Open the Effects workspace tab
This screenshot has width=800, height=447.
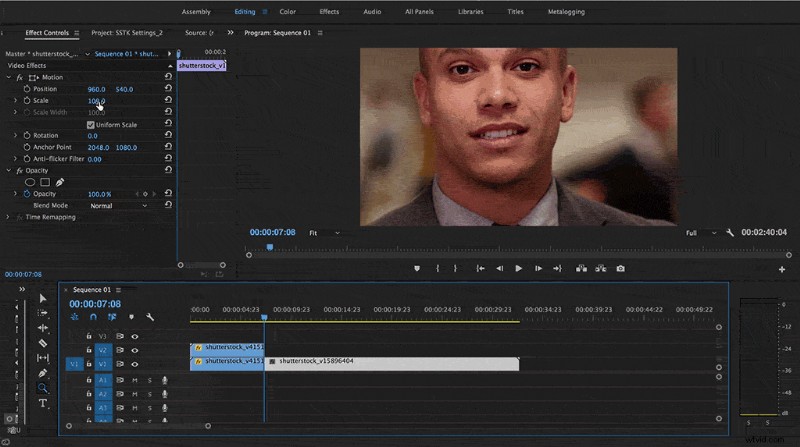(329, 12)
